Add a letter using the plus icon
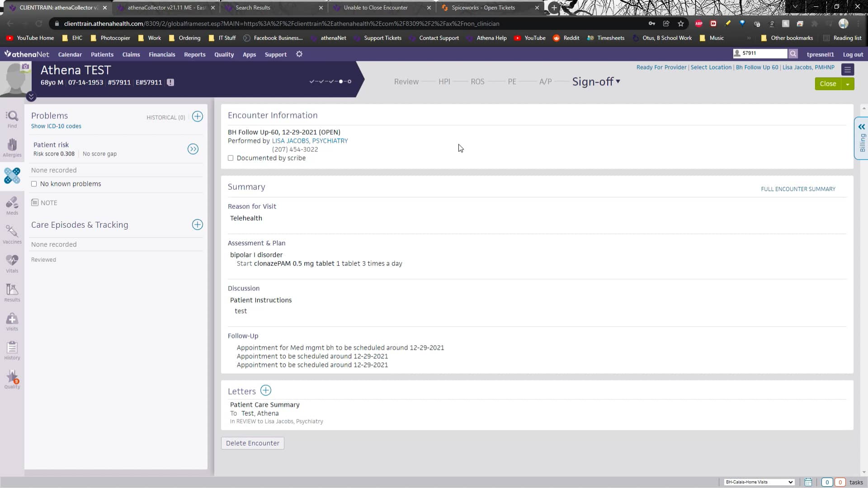Screen dimensions: 868x488 click(x=266, y=390)
